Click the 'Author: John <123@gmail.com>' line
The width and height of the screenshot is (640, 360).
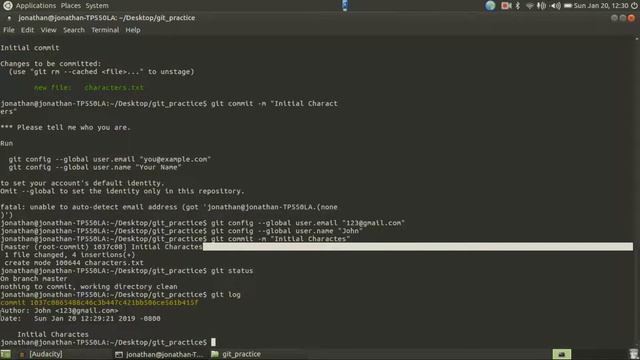(x=59, y=311)
